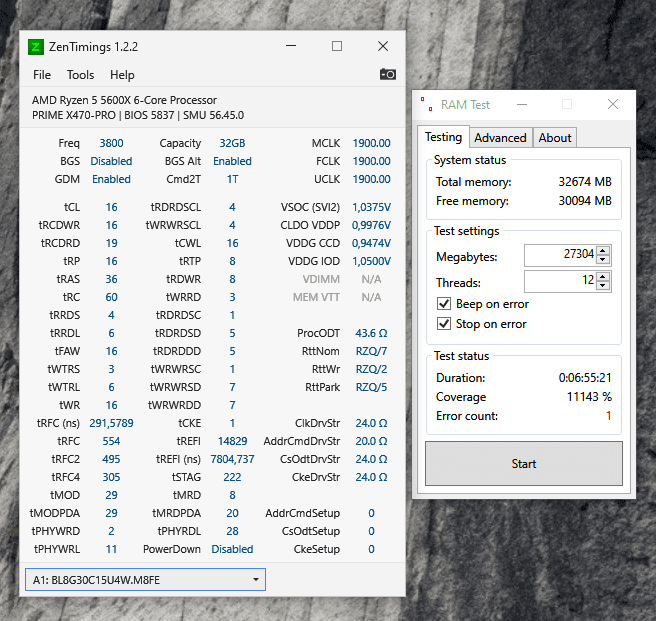656x621 pixels.
Task: Click the AMD Ryzen 5 5600X processor name
Action: point(124,100)
